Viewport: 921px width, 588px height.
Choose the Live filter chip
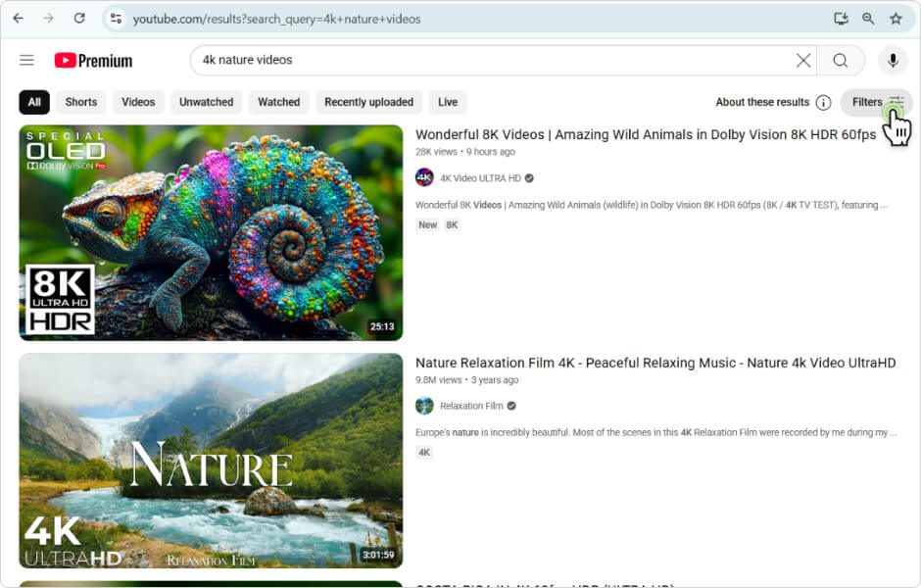tap(448, 103)
